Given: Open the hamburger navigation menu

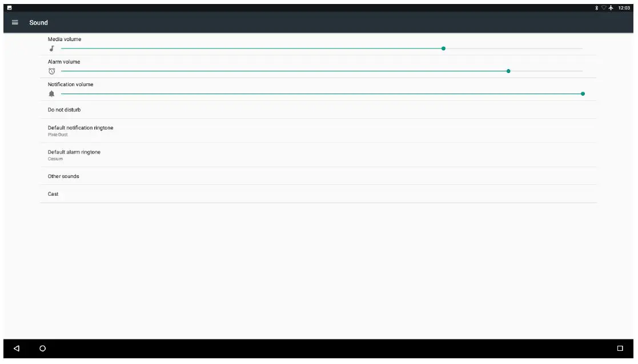Looking at the screenshot, I should [15, 22].
